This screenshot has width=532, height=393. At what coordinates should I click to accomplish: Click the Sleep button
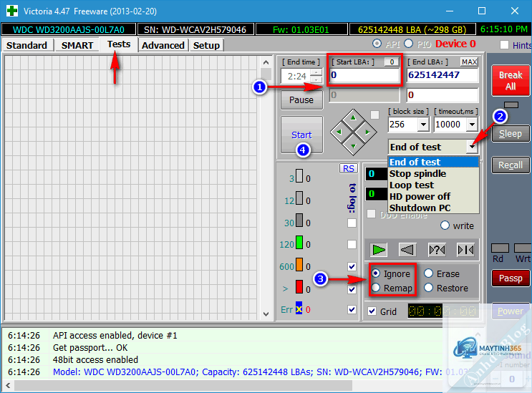(511, 134)
